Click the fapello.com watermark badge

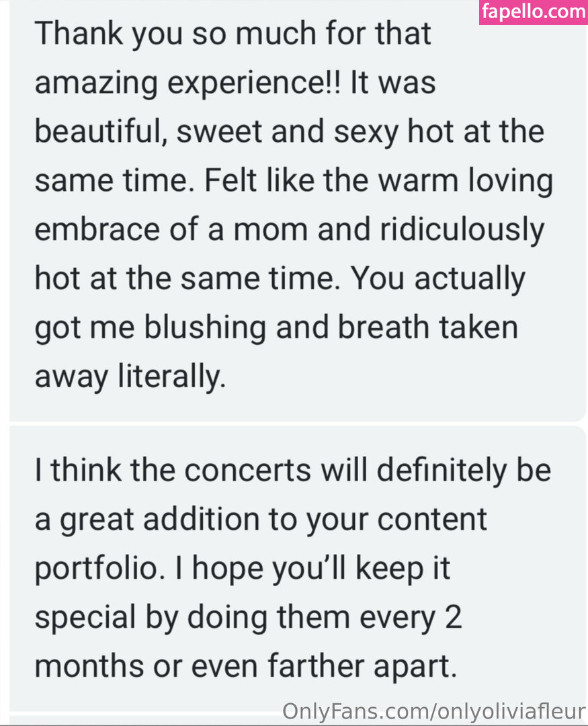point(532,12)
